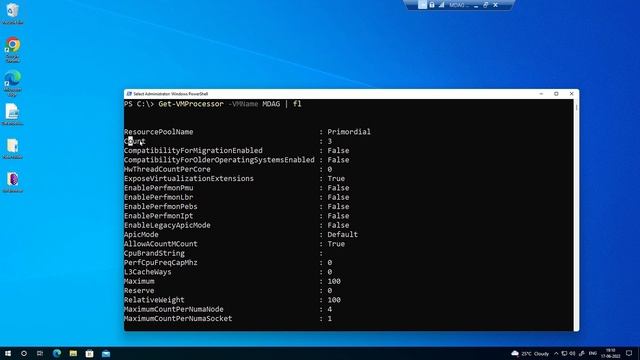Maximize the PowerShell window

(556, 94)
